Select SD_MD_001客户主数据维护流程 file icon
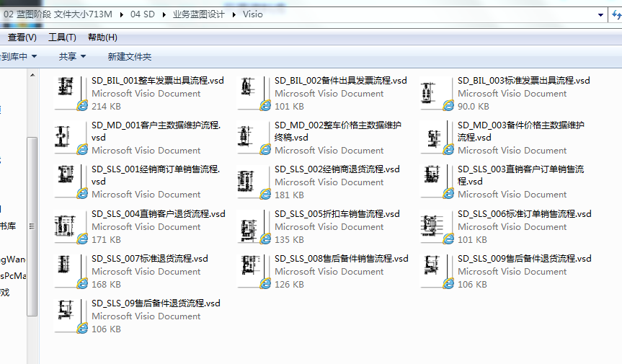Image resolution: width=622 pixels, height=364 pixels. pyautogui.click(x=69, y=137)
